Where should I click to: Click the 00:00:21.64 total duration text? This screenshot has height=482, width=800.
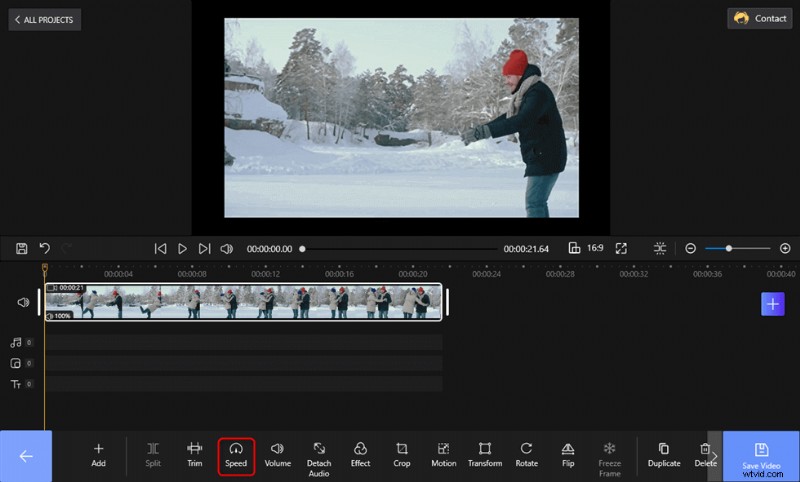pyautogui.click(x=526, y=249)
